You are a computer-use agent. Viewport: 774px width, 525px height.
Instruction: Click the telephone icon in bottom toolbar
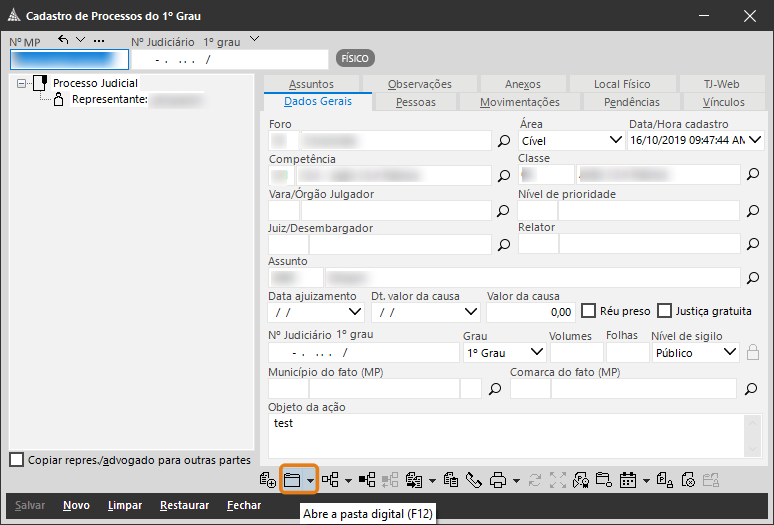click(473, 480)
